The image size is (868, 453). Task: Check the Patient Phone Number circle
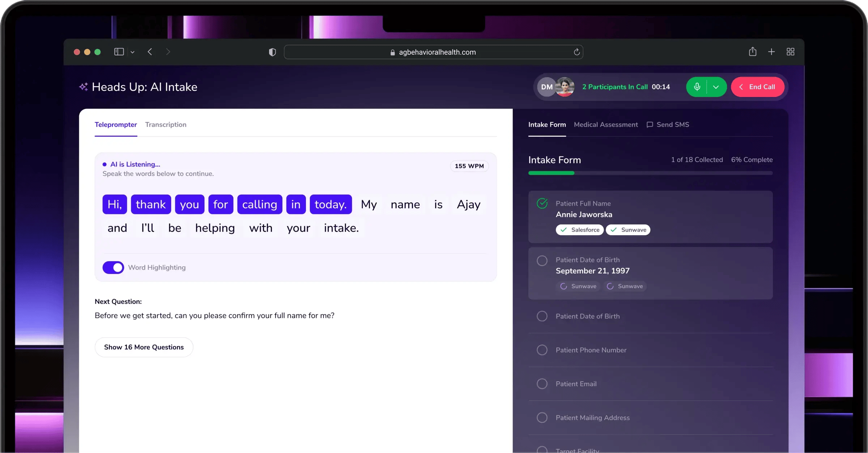pyautogui.click(x=542, y=350)
